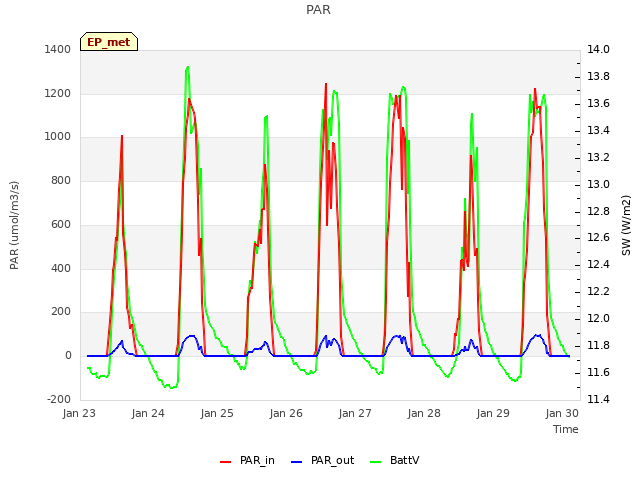Select the PAR_in legend entry
The image size is (640, 480).
pyautogui.click(x=247, y=460)
